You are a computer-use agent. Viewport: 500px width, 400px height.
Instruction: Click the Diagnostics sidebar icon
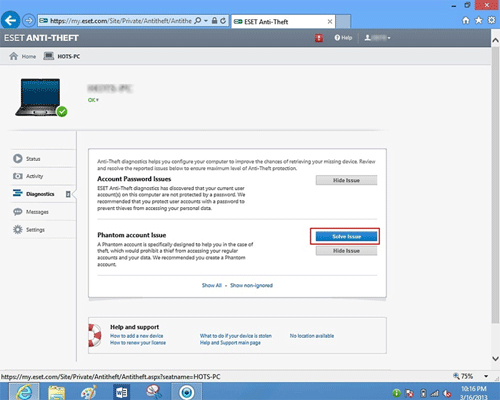point(17,193)
